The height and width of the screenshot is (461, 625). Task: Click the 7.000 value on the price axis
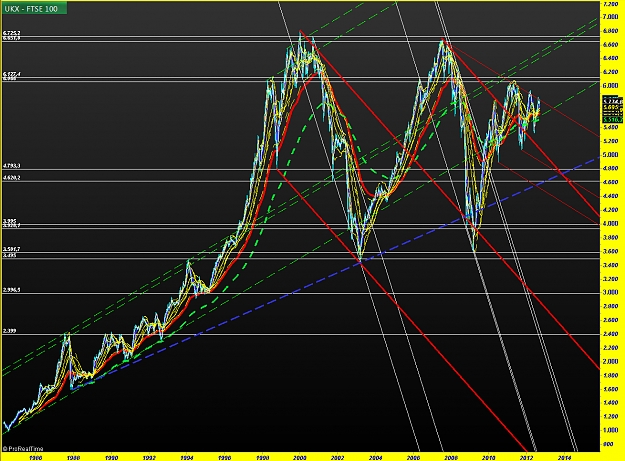coord(611,17)
